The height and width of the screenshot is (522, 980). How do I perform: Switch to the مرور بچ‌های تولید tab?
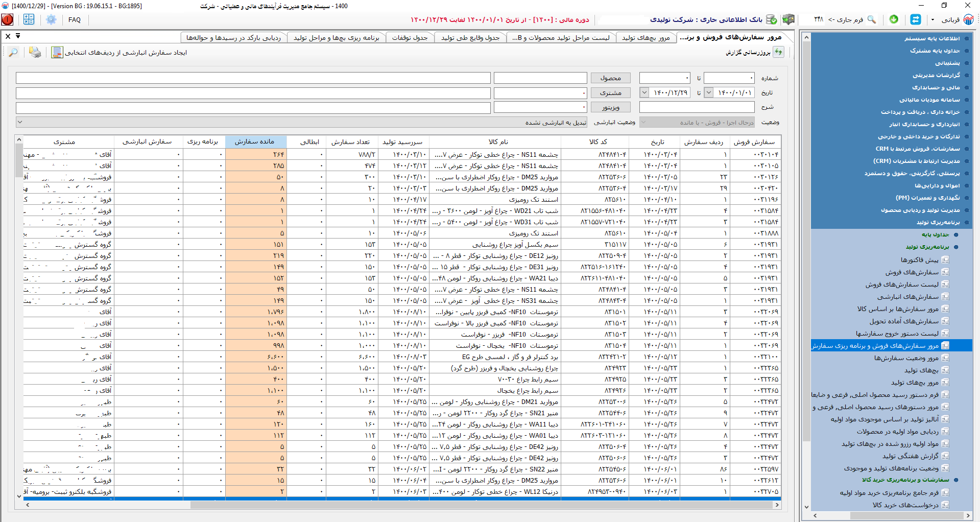[x=646, y=38]
